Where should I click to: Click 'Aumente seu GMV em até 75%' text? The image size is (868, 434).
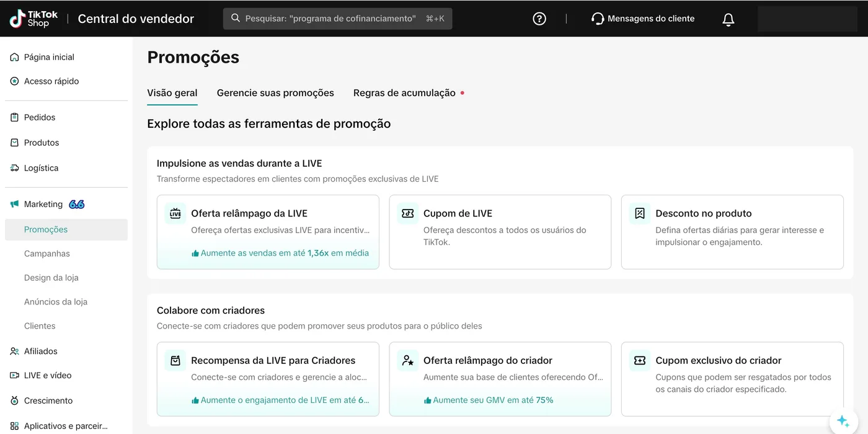pyautogui.click(x=493, y=400)
